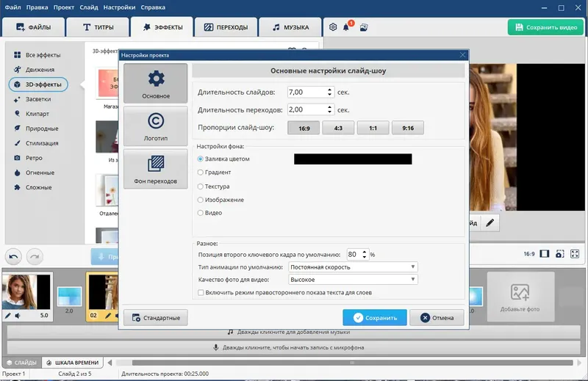Switch to the ПЕРЕХОДЫ tab
Viewport: 588px width, 381px height.
226,27
